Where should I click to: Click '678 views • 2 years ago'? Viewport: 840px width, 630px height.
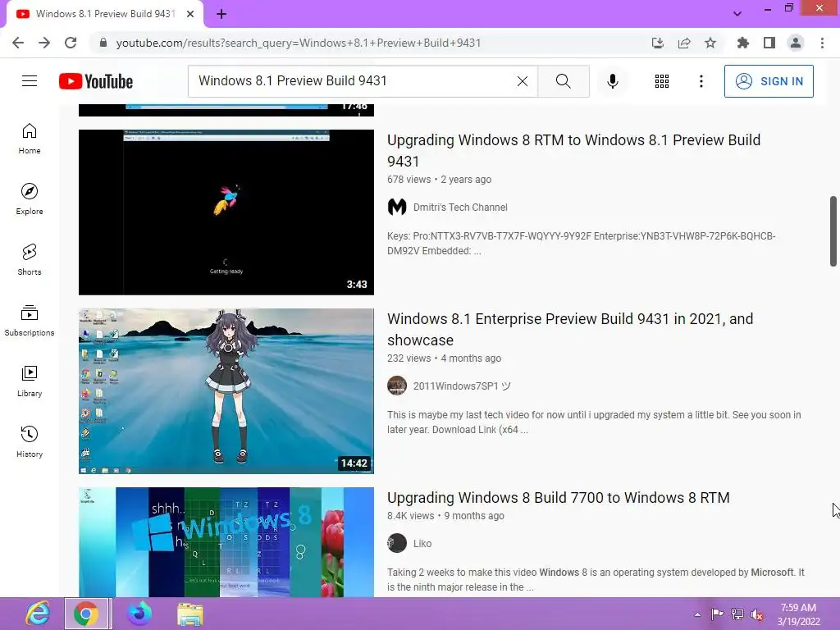(x=440, y=180)
